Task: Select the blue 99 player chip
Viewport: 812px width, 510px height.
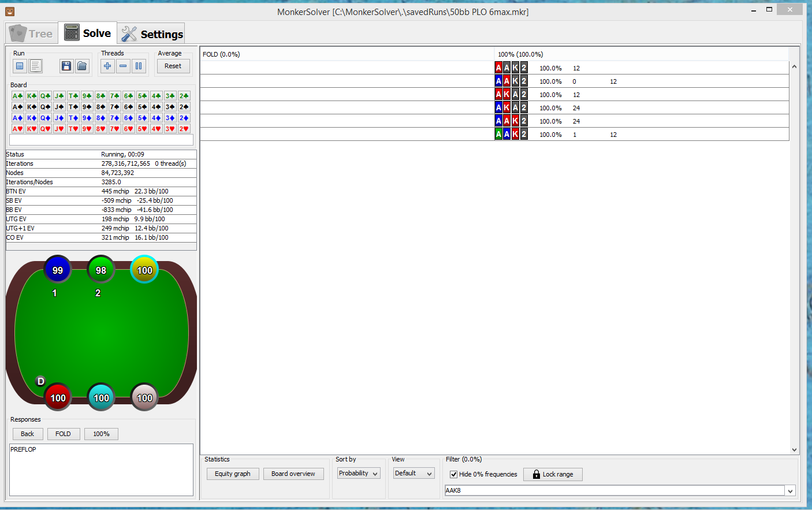Action: click(x=58, y=270)
